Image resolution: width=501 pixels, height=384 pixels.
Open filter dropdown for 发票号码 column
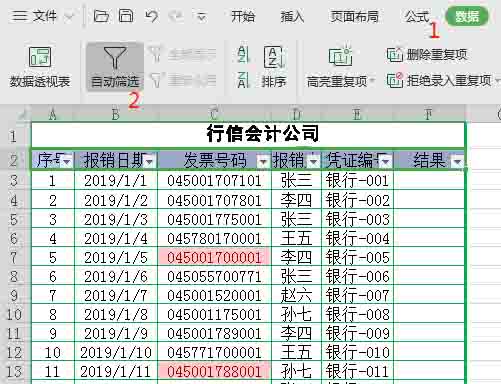pos(263,162)
